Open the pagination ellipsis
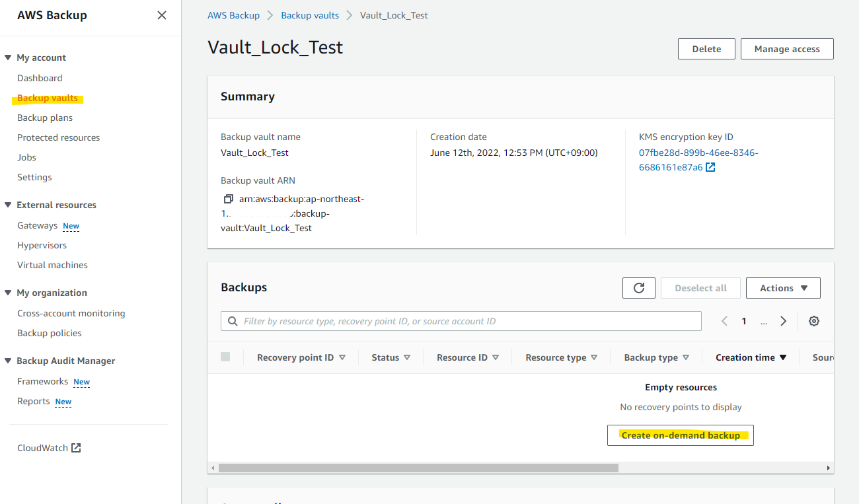Image resolution: width=859 pixels, height=504 pixels. pyautogui.click(x=764, y=321)
